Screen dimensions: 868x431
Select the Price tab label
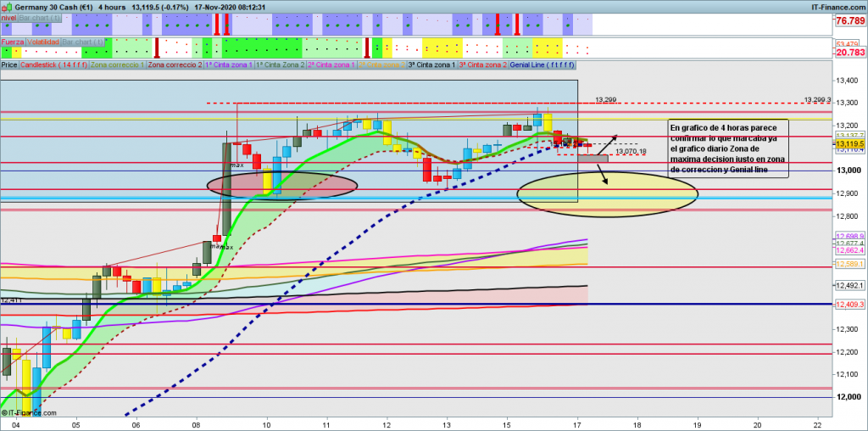tap(9, 64)
